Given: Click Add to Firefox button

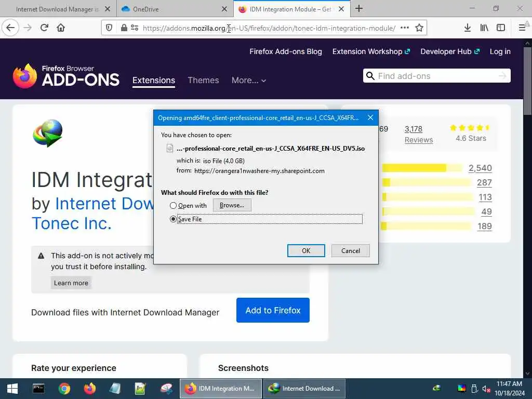Looking at the screenshot, I should pyautogui.click(x=273, y=310).
